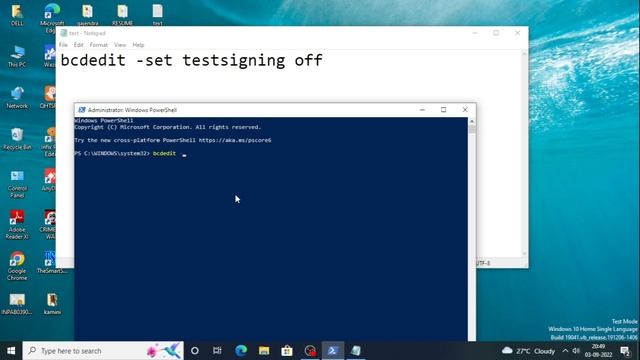
Task: Launch Google Chrome from desktop
Action: click(x=17, y=266)
